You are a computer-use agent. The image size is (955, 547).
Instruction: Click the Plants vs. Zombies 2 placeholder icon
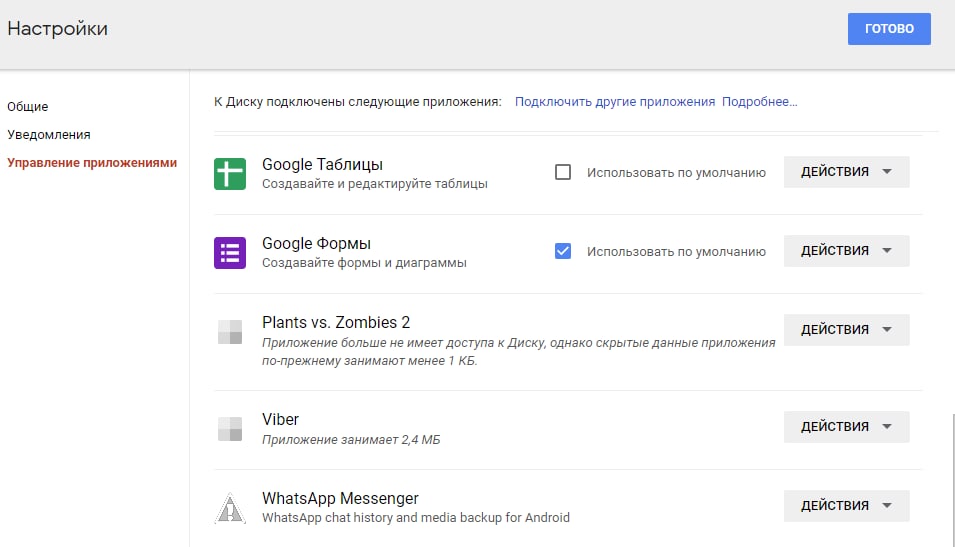click(x=230, y=332)
